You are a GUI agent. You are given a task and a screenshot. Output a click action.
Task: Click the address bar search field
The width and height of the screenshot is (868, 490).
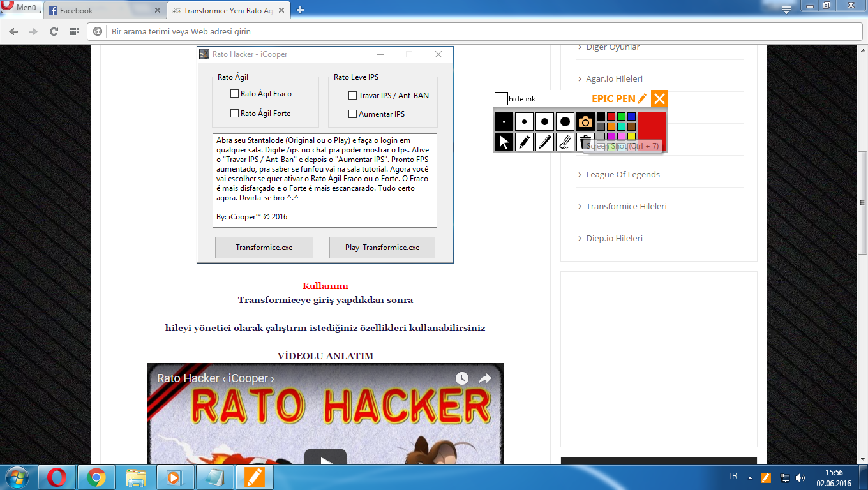[474, 31]
